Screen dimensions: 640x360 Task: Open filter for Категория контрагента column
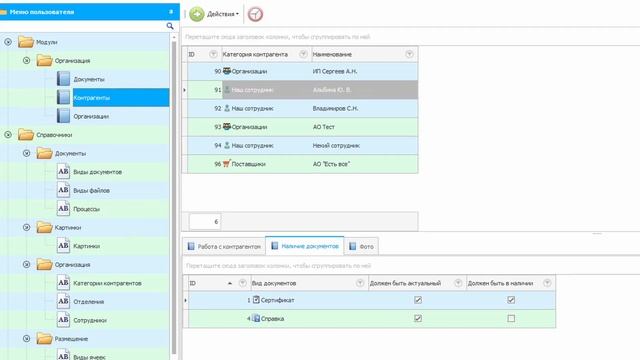click(303, 54)
